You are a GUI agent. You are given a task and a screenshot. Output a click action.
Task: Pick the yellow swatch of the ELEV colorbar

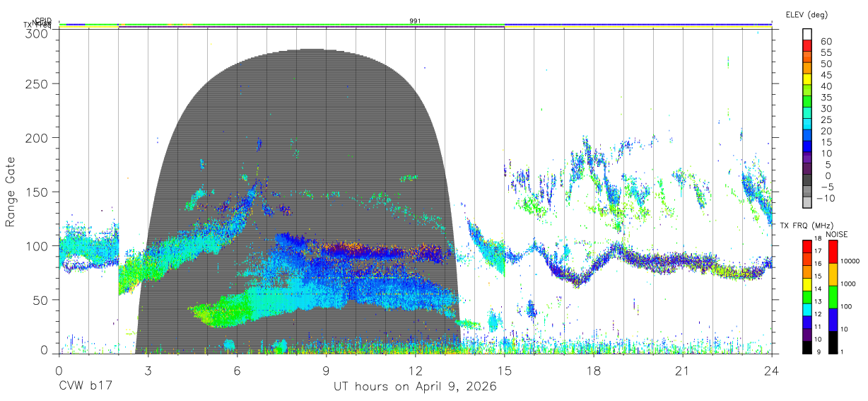tap(807, 79)
